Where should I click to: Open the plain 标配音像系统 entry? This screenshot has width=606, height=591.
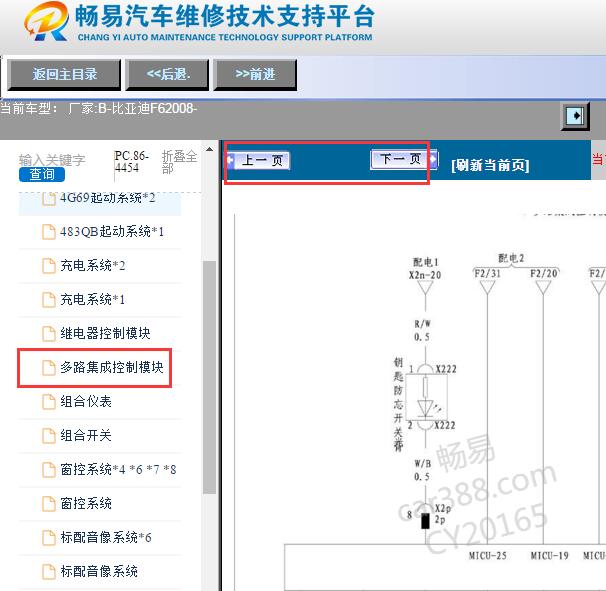99,572
